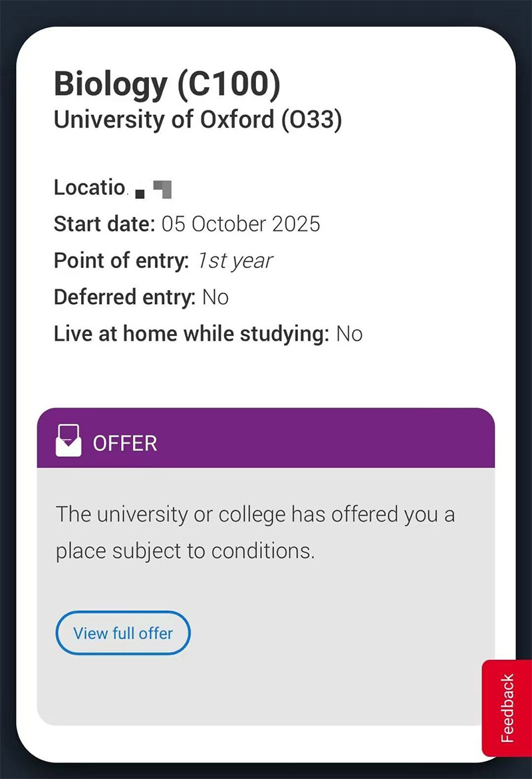Click the Point of entry label
Screen dimensions: 532x779
(121, 261)
